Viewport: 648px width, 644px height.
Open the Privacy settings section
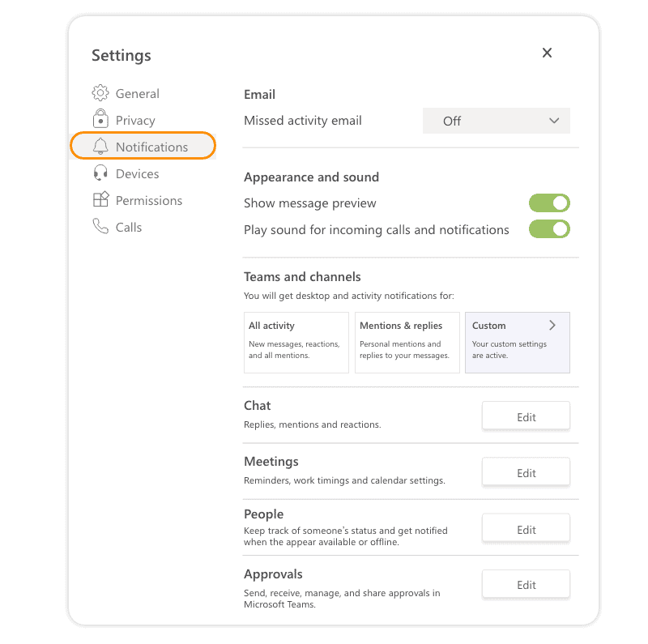(135, 120)
